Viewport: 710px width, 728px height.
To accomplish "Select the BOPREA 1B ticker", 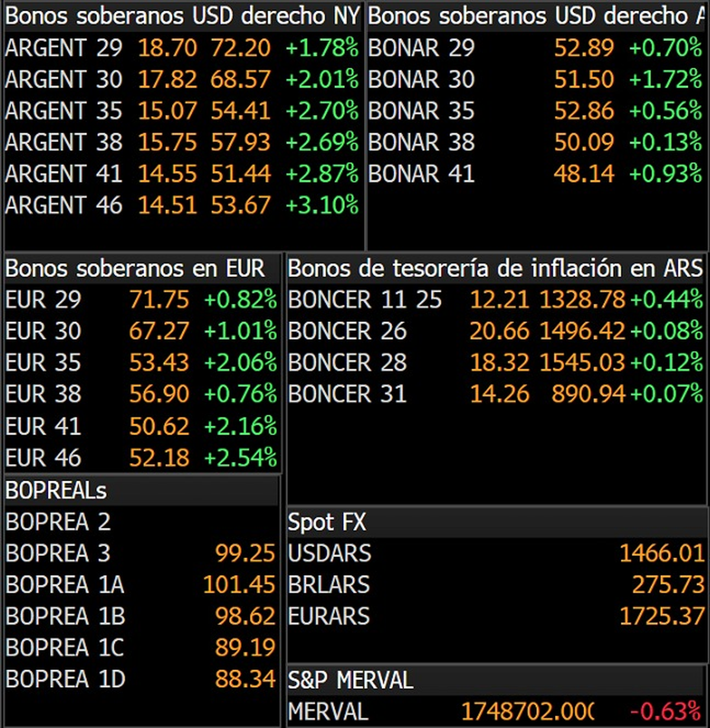I will [x=65, y=616].
